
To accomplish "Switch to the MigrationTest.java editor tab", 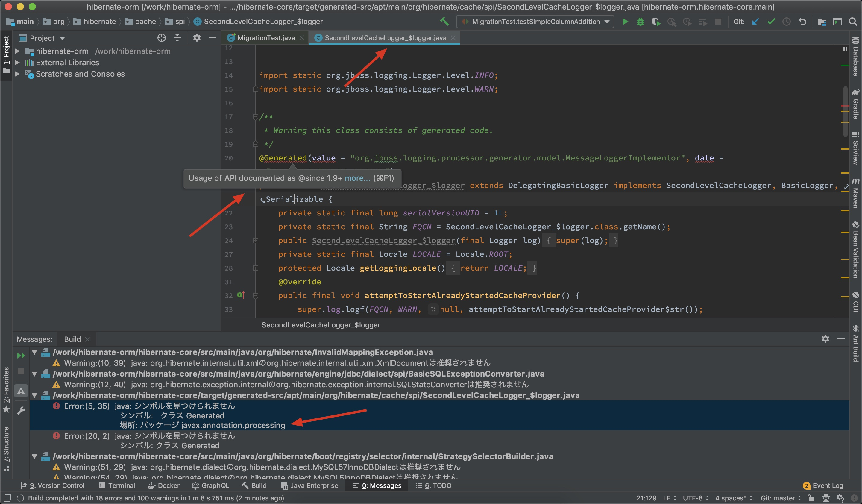I will tap(265, 38).
